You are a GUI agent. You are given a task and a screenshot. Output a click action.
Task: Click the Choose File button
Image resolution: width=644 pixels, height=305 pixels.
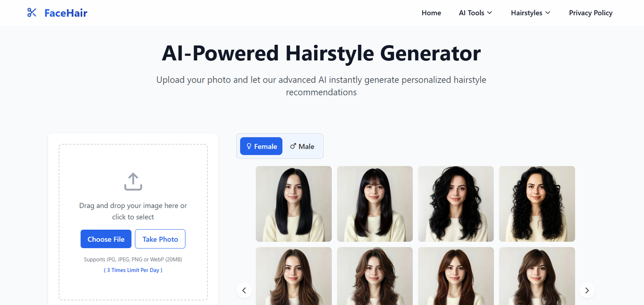point(106,239)
